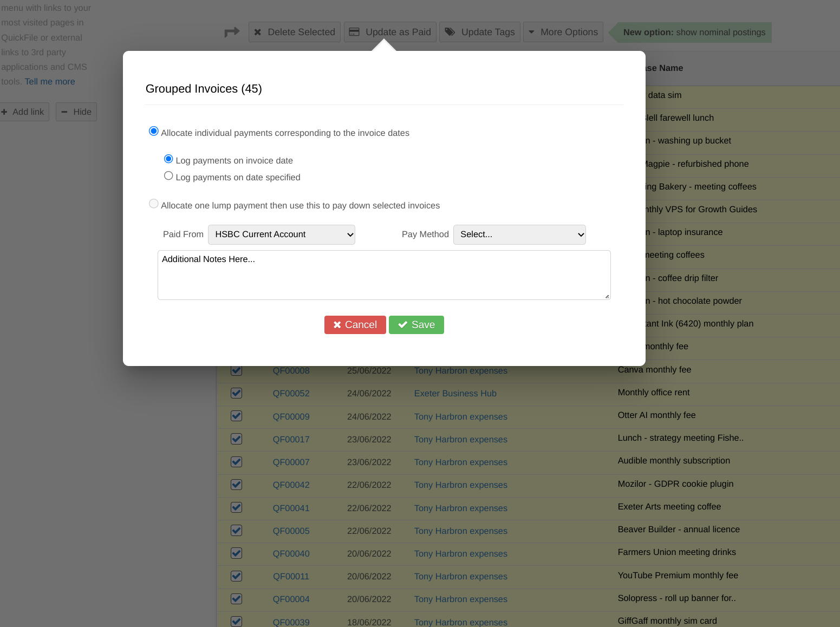This screenshot has height=627, width=840.
Task: Expand the More Options dropdown
Action: (563, 32)
